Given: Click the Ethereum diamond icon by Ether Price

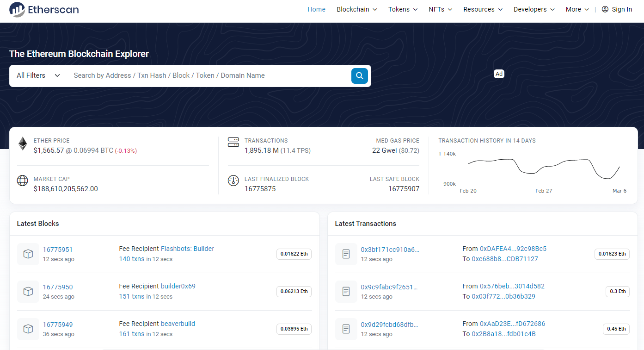Looking at the screenshot, I should click(23, 144).
